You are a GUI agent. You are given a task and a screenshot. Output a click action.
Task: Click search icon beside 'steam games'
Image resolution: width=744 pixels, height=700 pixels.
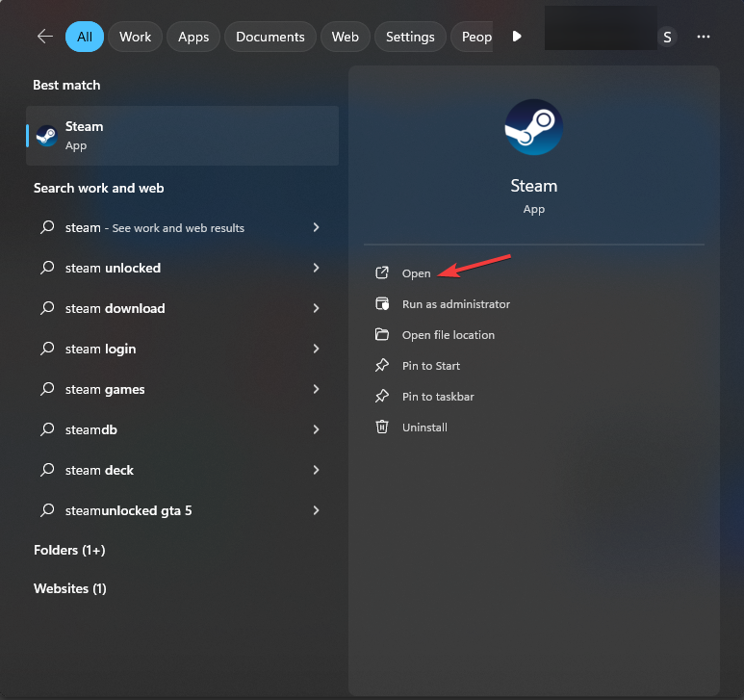point(47,389)
